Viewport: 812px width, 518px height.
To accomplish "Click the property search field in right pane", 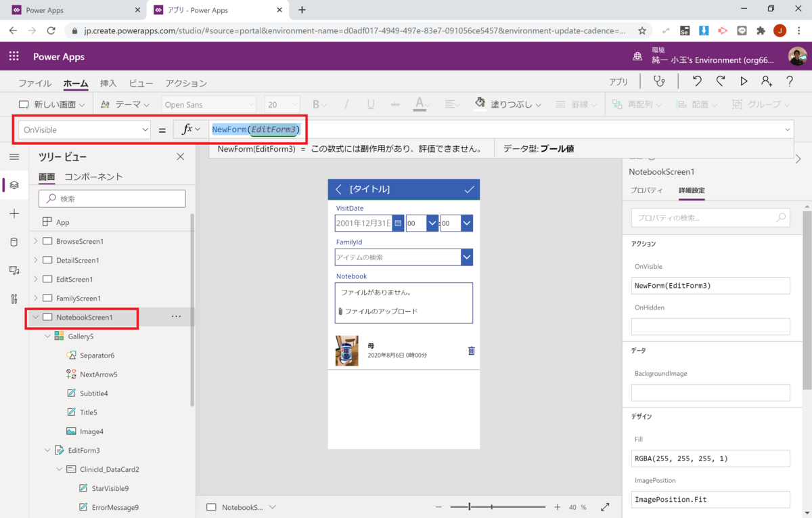I will 710,218.
